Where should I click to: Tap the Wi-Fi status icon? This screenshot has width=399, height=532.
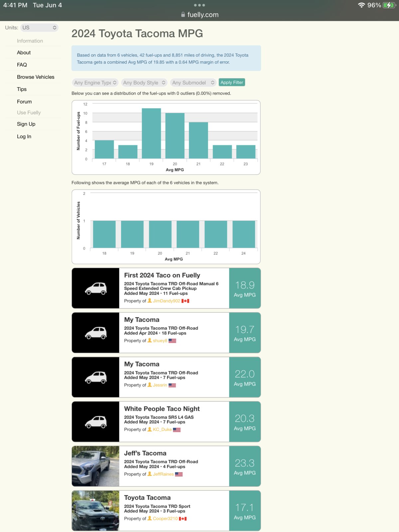pyautogui.click(x=361, y=5)
